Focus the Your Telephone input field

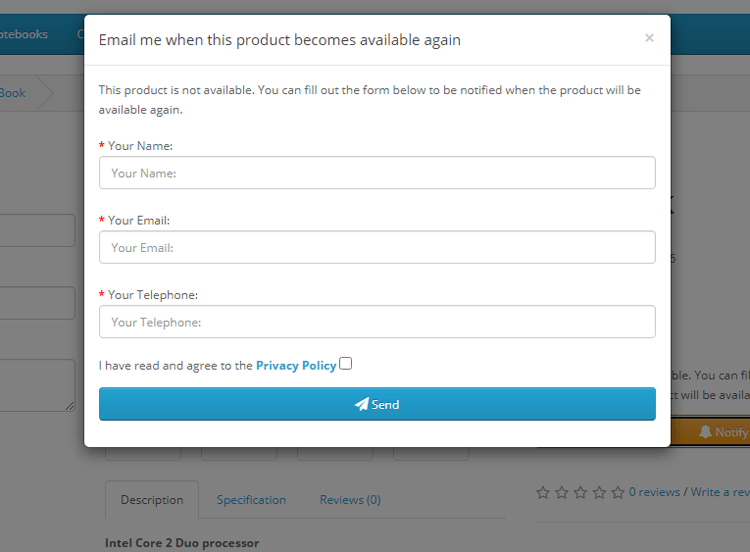(x=377, y=322)
